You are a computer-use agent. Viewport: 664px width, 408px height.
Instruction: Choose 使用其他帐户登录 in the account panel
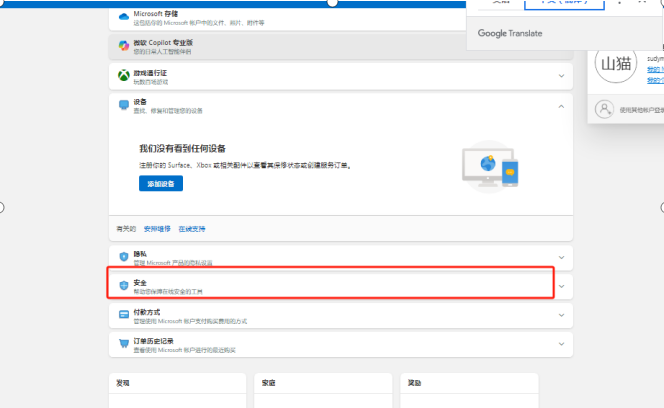click(x=640, y=110)
